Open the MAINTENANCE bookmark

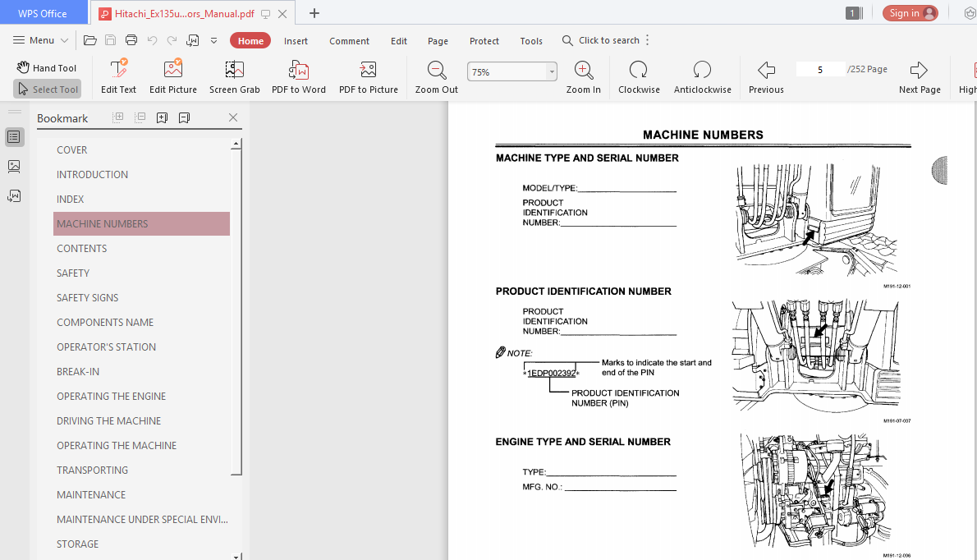[91, 494]
